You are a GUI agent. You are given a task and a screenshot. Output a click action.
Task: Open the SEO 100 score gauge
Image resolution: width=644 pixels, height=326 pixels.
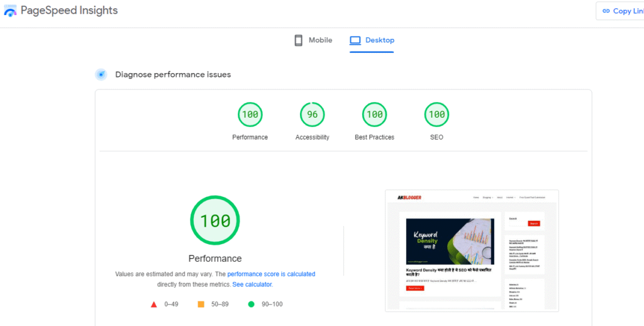[x=436, y=115]
